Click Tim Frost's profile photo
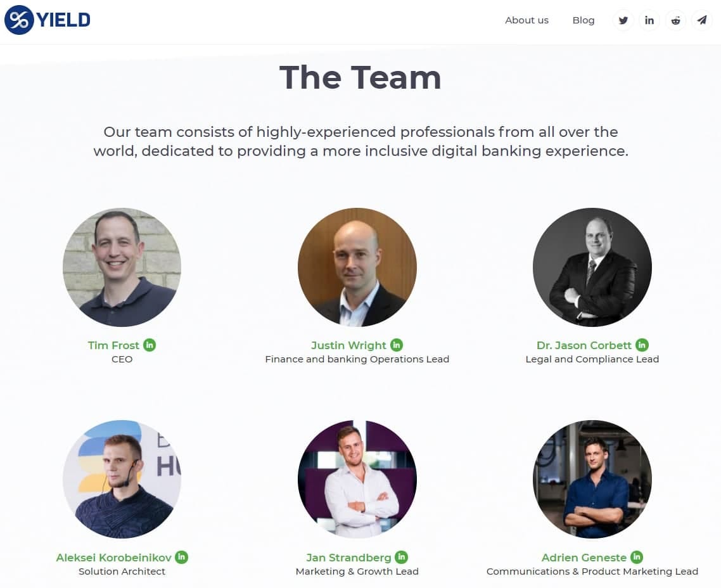Screen dimensions: 721x588 click(122, 267)
